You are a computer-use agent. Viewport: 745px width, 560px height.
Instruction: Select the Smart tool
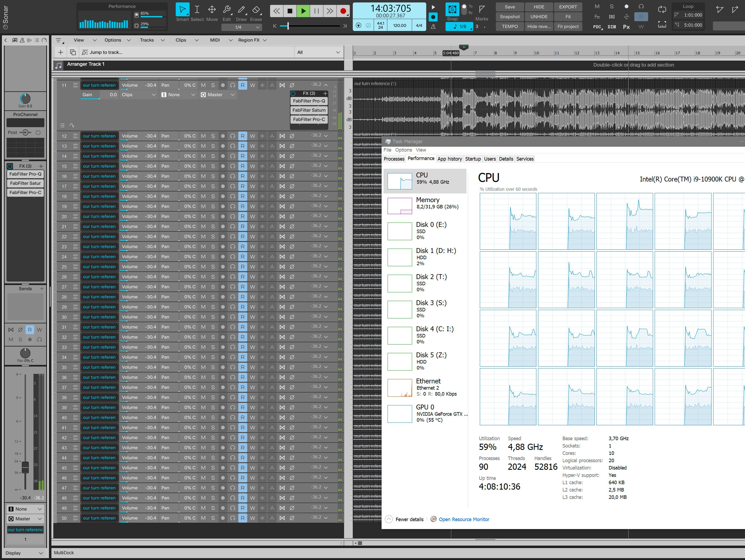pyautogui.click(x=182, y=10)
